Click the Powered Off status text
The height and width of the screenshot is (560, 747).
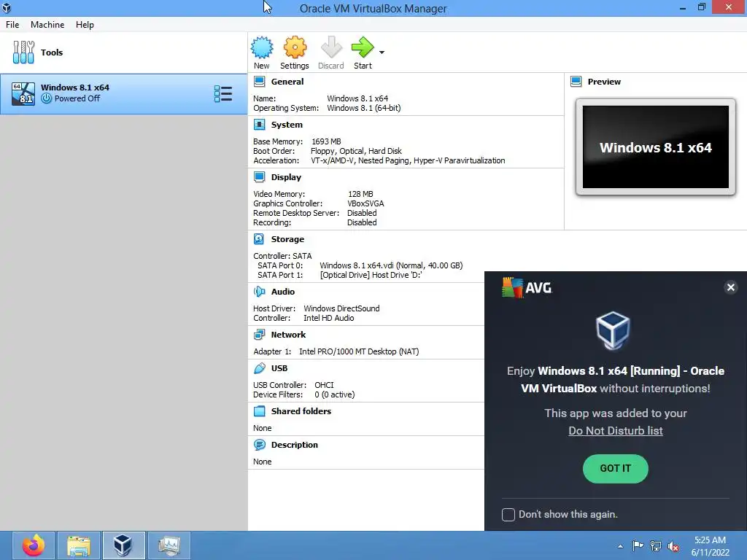[77, 98]
